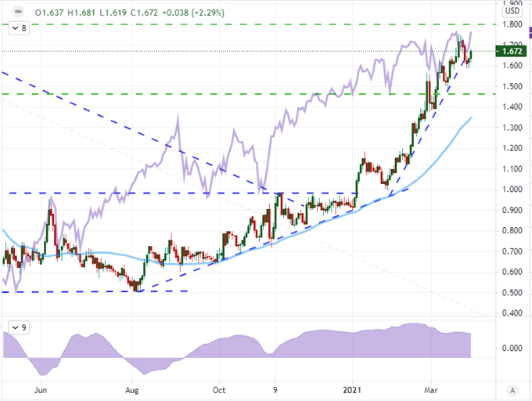
Task: Click the 1.600 price axis label
Action: point(512,66)
